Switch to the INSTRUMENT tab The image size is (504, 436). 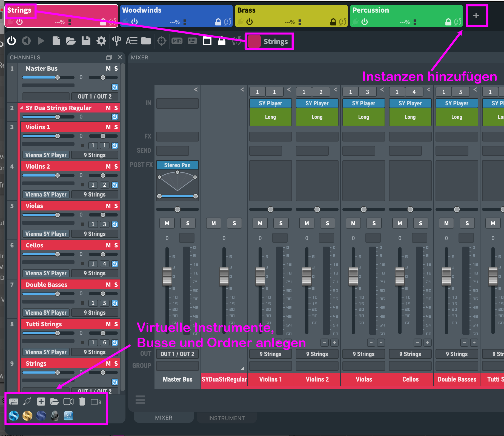coord(226,418)
